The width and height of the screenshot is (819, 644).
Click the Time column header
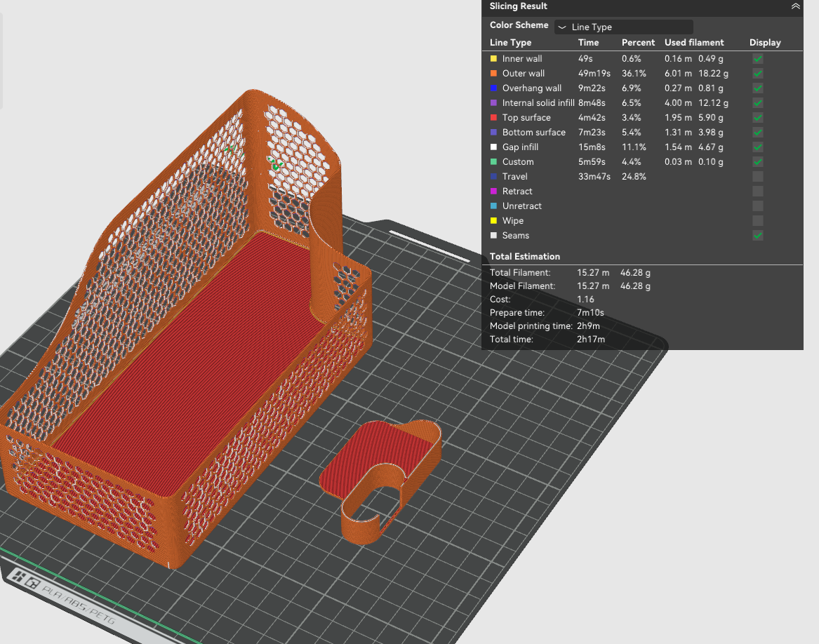[x=588, y=42]
